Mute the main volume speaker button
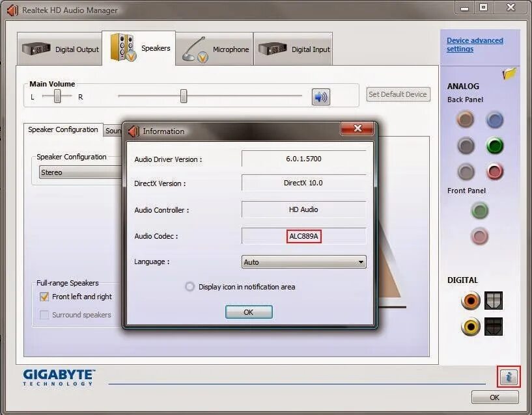Image resolution: width=532 pixels, height=415 pixels. tap(320, 97)
